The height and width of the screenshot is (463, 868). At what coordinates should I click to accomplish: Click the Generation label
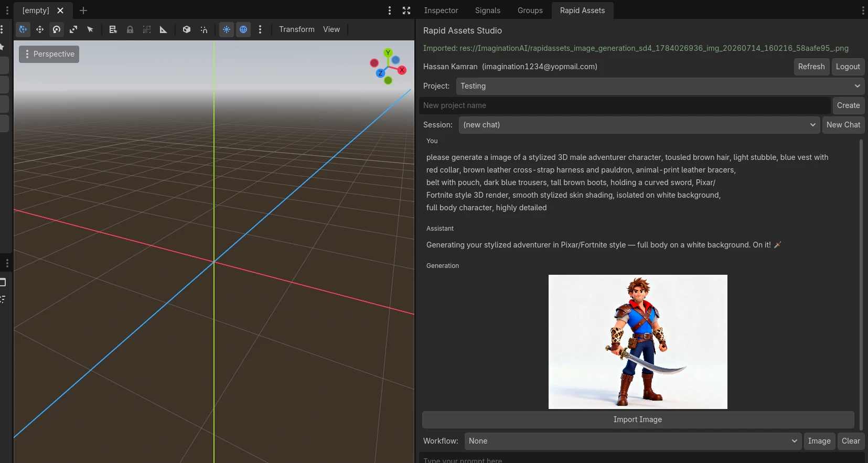[x=443, y=266]
